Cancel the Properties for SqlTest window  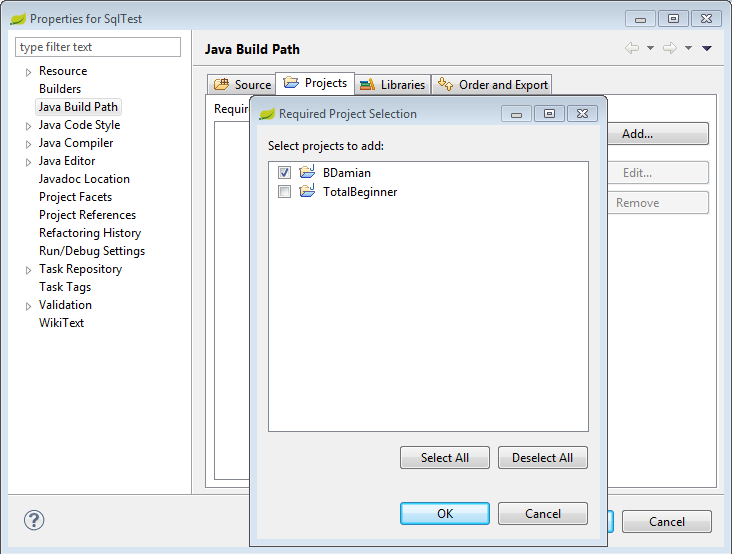pyautogui.click(x=667, y=521)
